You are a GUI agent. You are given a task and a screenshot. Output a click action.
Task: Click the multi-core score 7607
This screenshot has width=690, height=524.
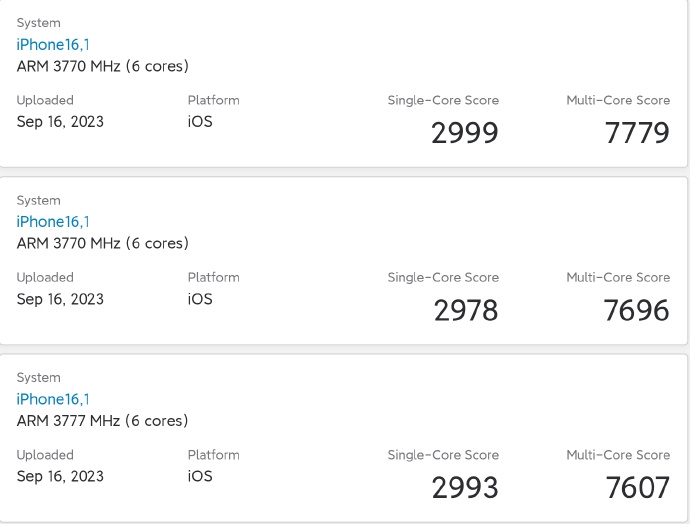pos(637,487)
